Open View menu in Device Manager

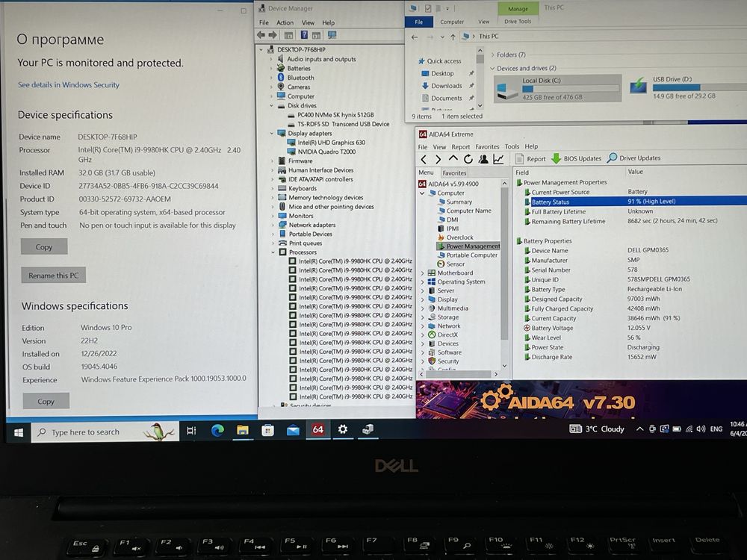click(308, 22)
